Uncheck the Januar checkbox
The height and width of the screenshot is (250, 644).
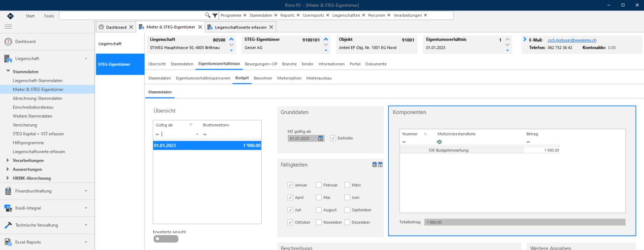[290, 185]
